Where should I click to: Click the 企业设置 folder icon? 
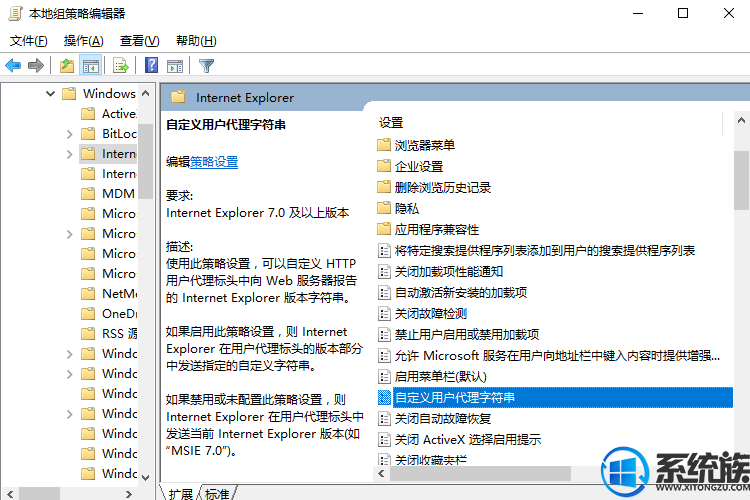coord(384,166)
